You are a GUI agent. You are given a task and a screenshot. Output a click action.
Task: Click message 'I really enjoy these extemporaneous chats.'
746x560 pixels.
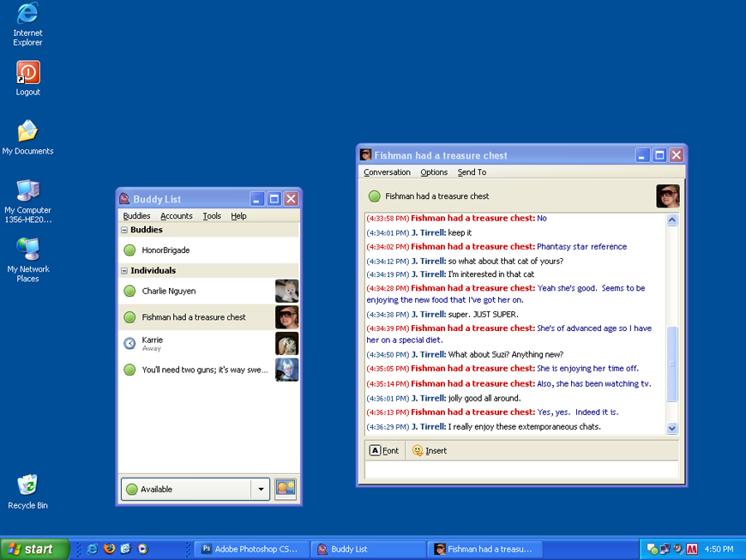click(524, 427)
